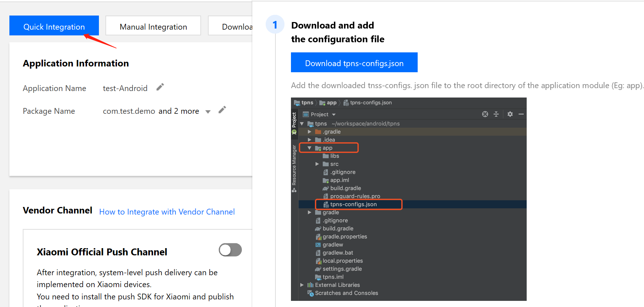644x307 pixels.
Task: Enable Xiaomi Official Push Channel switch
Action: point(230,250)
